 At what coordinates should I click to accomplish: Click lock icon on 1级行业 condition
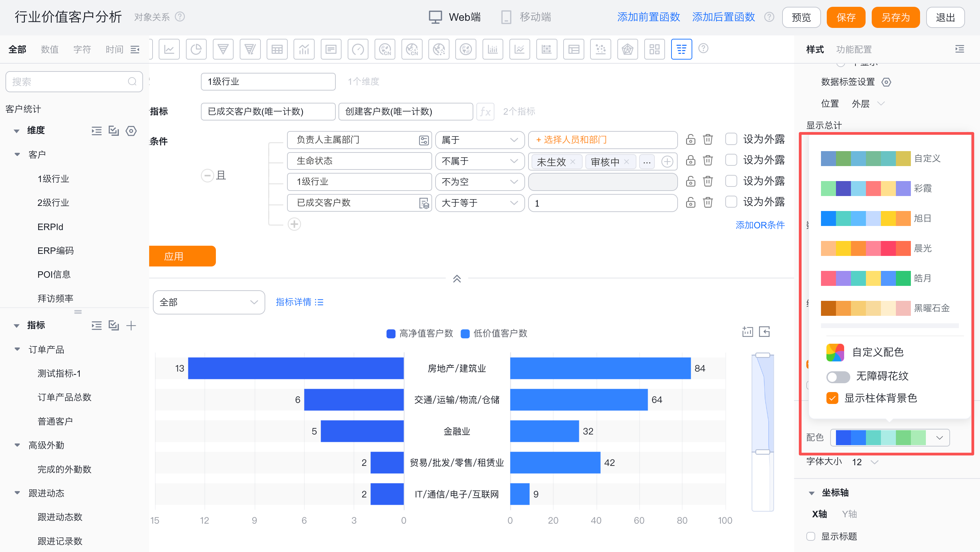(x=691, y=181)
